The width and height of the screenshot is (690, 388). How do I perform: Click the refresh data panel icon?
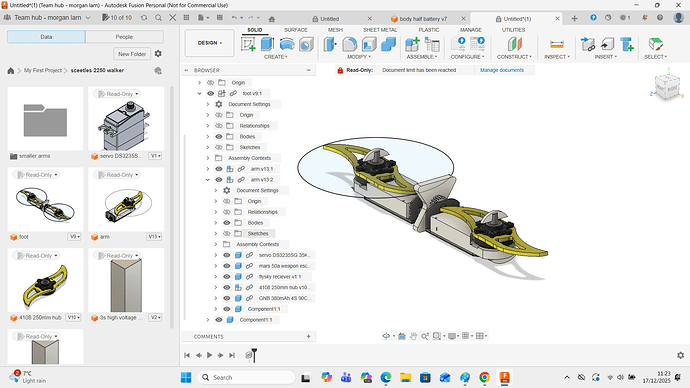tap(144, 18)
